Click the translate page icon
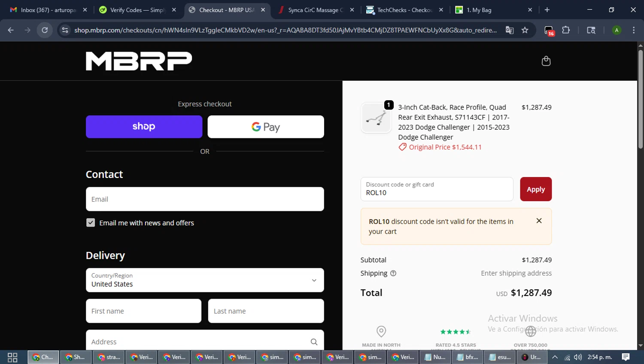This screenshot has width=644, height=364. [510, 30]
